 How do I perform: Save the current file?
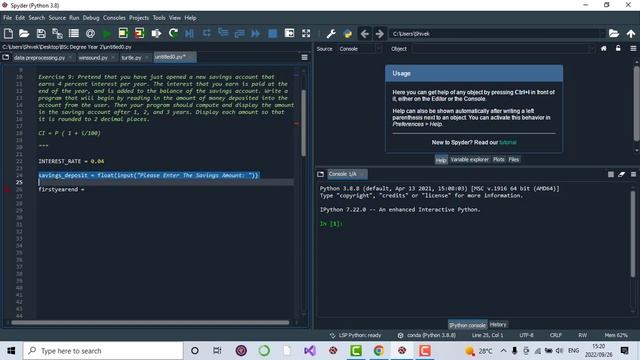click(41, 33)
